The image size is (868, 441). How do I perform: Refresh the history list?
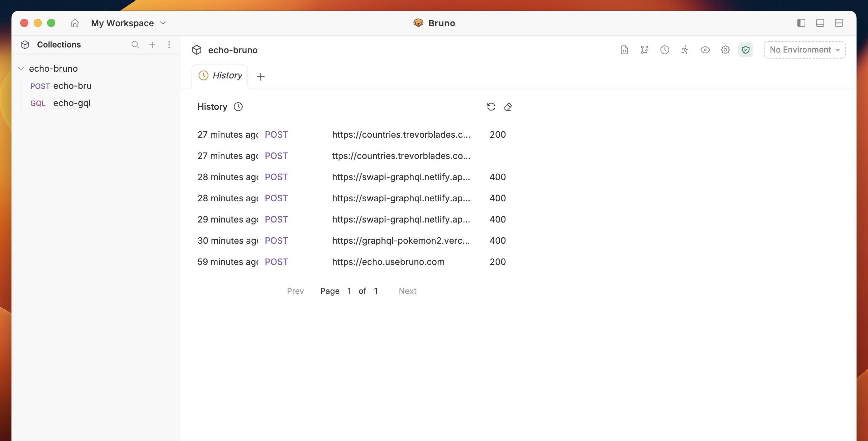(x=491, y=107)
